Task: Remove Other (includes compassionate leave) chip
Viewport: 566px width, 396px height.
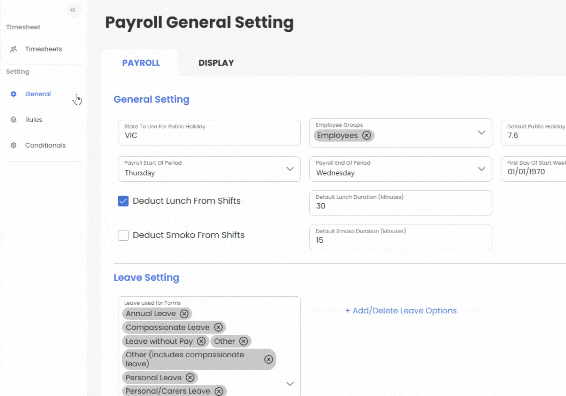Action: pyautogui.click(x=268, y=359)
